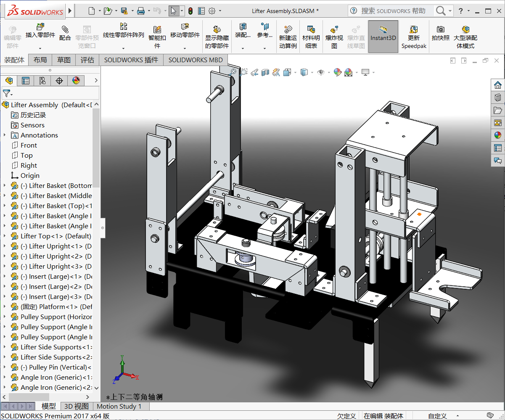The height and width of the screenshot is (420, 505).
Task: Open the ConfigurationManager tab icon
Action: (x=42, y=81)
